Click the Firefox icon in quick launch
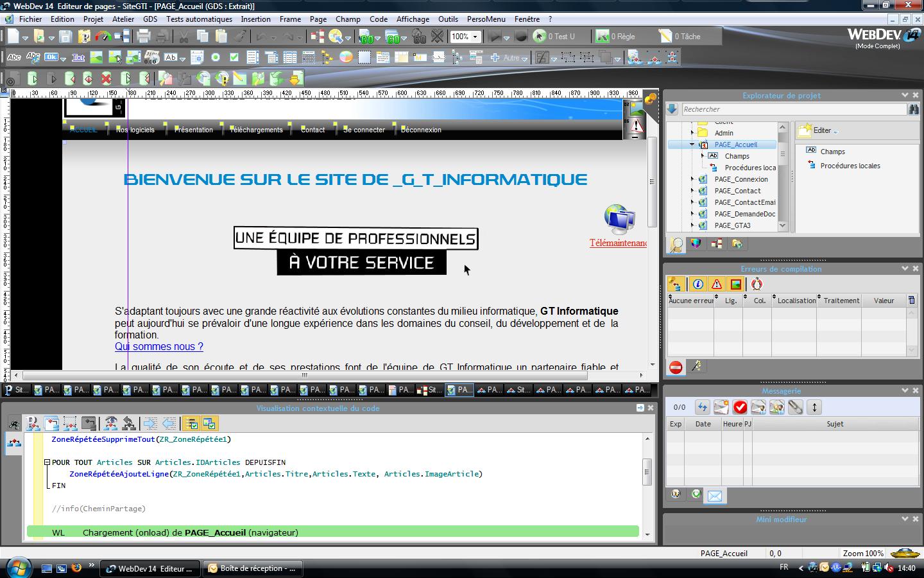This screenshot has height=578, width=924. (76, 568)
